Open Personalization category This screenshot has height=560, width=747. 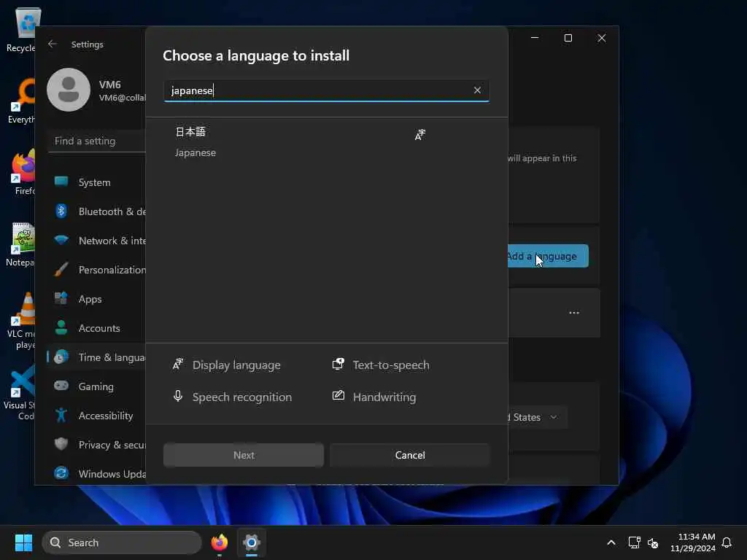(x=97, y=270)
